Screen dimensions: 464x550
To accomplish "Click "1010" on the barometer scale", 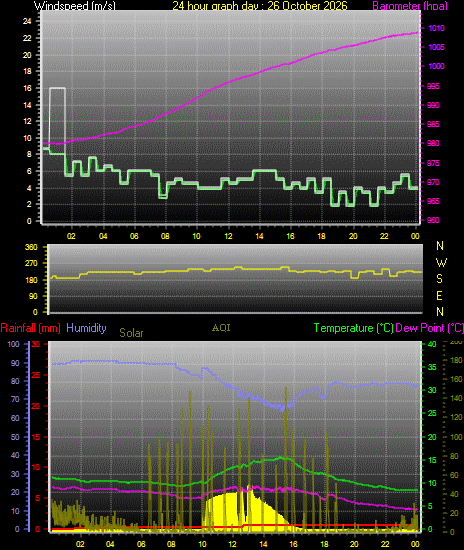I will coord(436,28).
